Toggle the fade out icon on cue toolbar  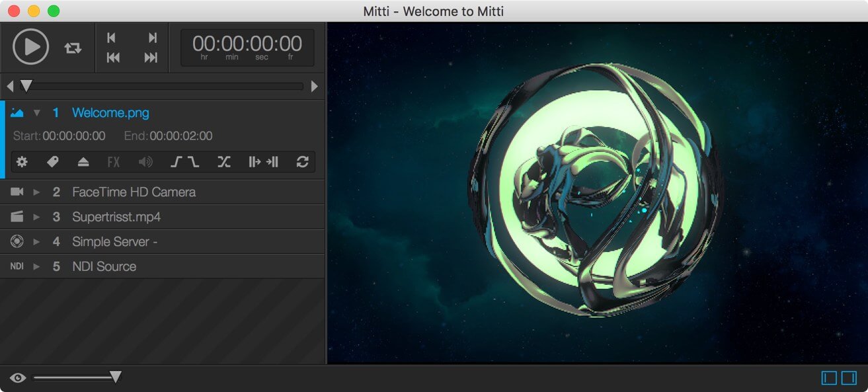(194, 161)
